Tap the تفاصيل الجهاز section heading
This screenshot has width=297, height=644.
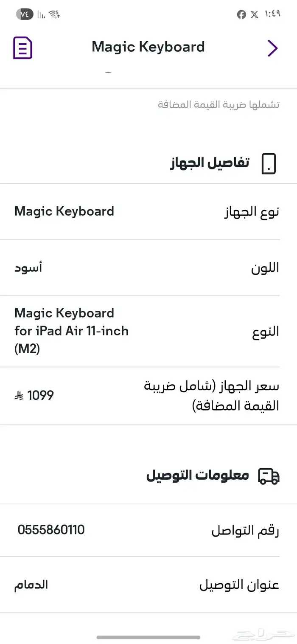coord(209,163)
